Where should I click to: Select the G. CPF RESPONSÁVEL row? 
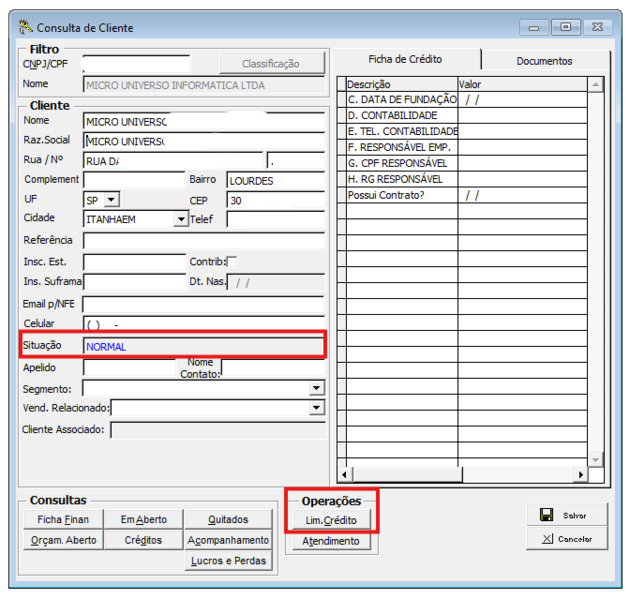pyautogui.click(x=462, y=164)
